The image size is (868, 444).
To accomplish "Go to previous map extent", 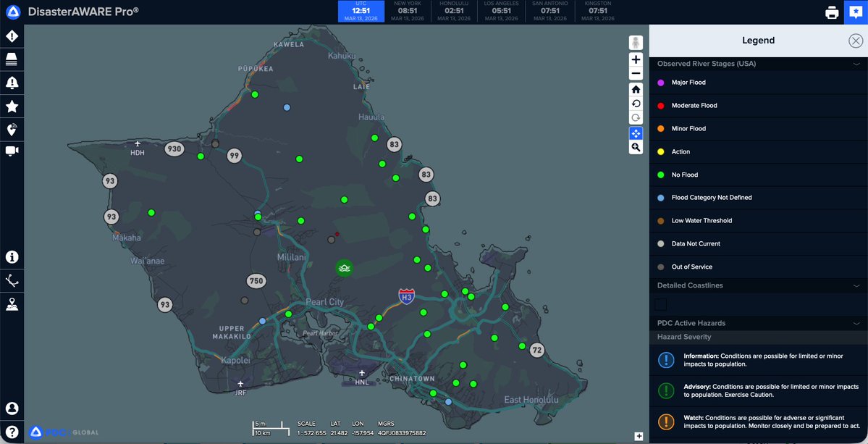I will tap(636, 104).
